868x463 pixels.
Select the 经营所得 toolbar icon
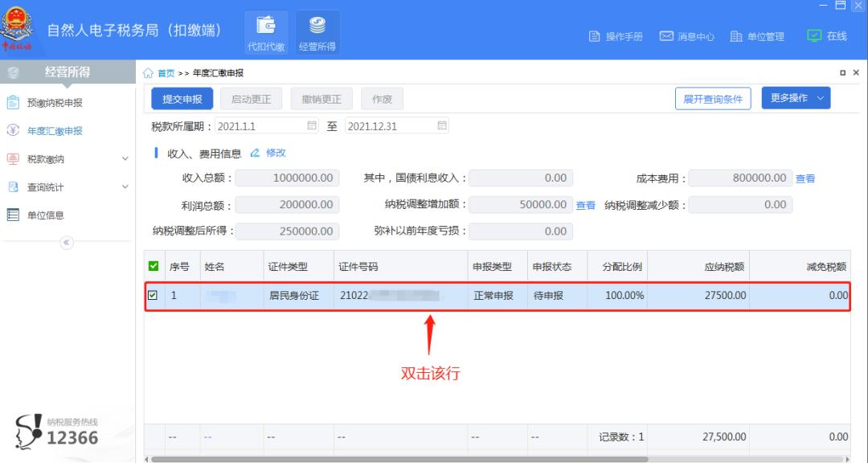click(317, 31)
